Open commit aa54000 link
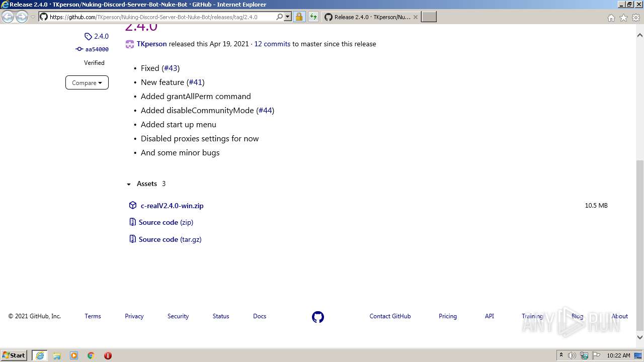Viewport: 644px width, 362px height. (x=97, y=49)
